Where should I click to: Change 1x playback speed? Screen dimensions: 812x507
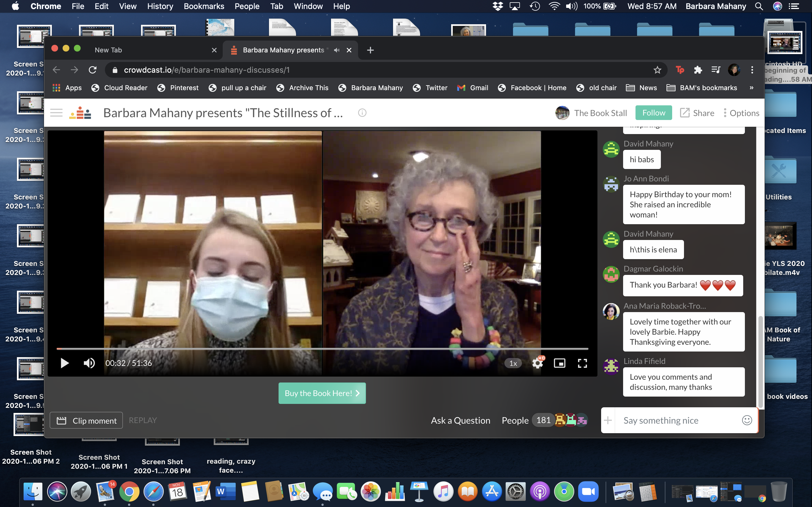click(x=513, y=363)
